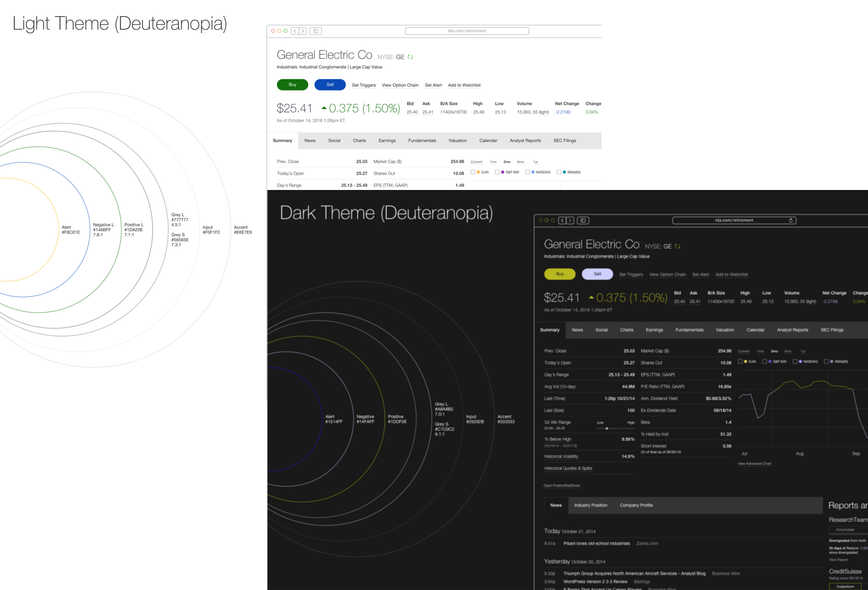868x590 pixels.
Task: Check SMA(60) box in dark theme
Action: (x=826, y=361)
